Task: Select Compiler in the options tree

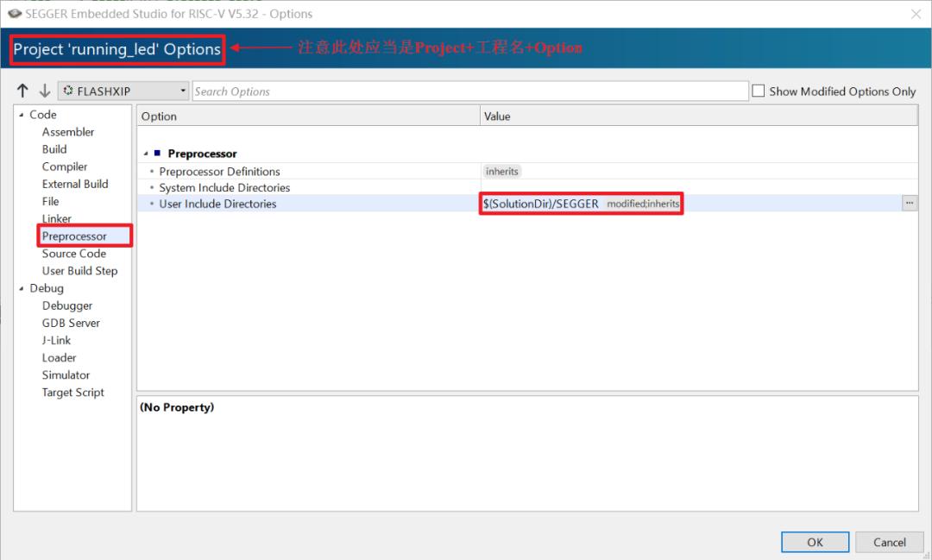Action: tap(65, 167)
